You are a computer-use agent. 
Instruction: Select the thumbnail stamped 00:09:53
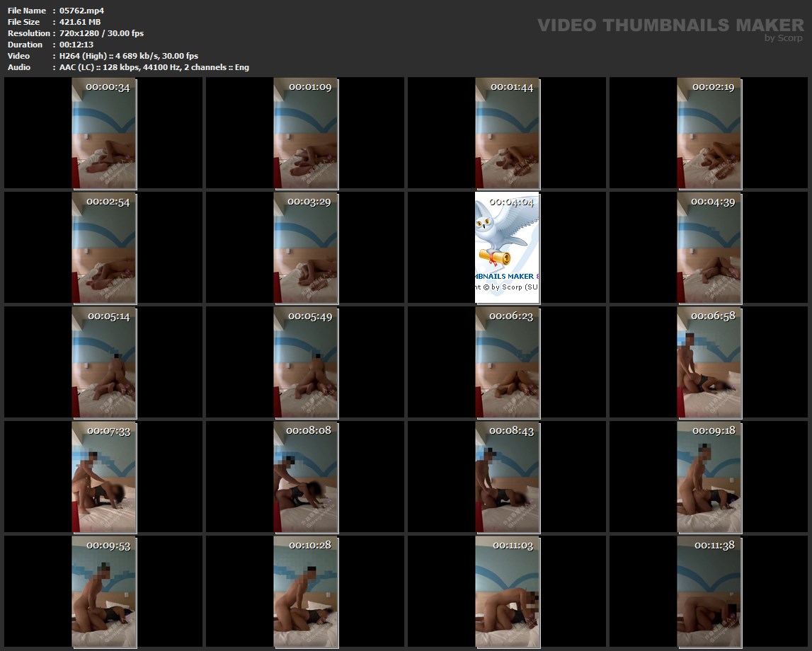pyautogui.click(x=104, y=592)
